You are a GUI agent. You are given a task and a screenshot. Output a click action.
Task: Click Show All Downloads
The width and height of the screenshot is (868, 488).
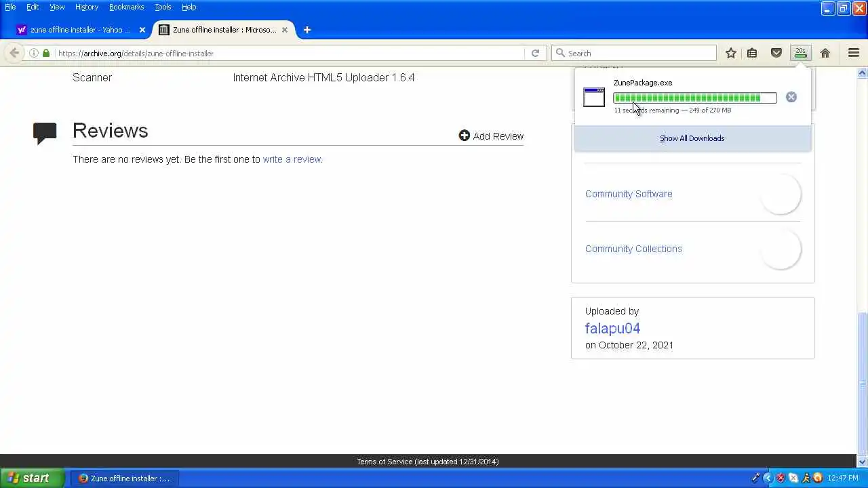692,138
